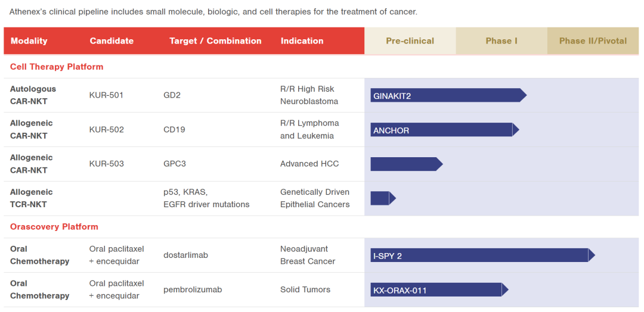The height and width of the screenshot is (312, 644).
Task: Open the Orascovery Platform section heading
Action: click(54, 226)
